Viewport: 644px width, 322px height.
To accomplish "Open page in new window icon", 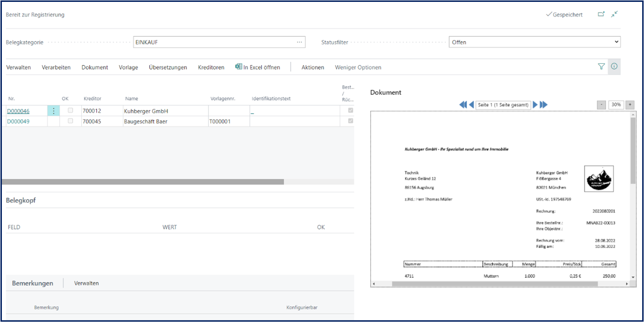I will pos(601,15).
